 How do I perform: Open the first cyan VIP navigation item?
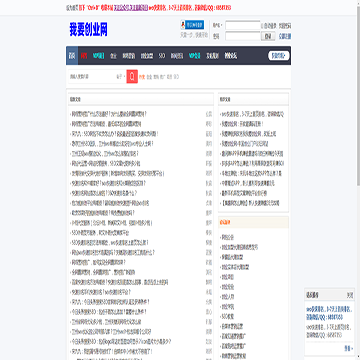click(x=99, y=56)
